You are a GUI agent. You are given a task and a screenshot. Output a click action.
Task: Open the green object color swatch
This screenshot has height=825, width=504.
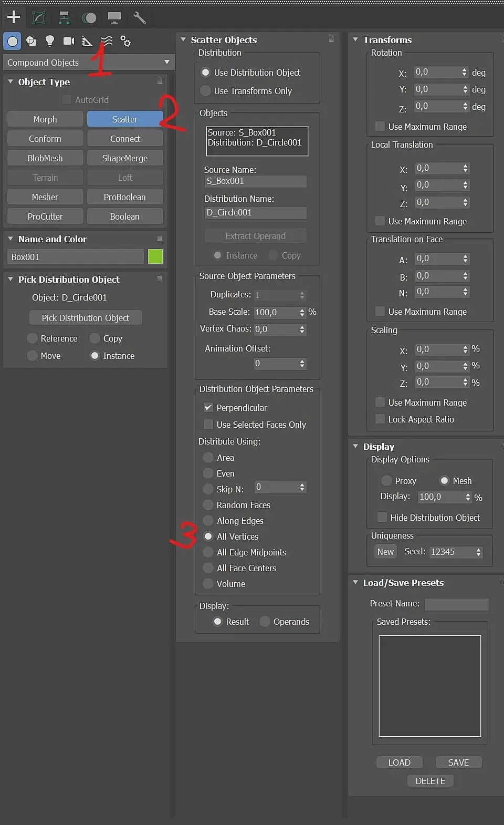155,257
